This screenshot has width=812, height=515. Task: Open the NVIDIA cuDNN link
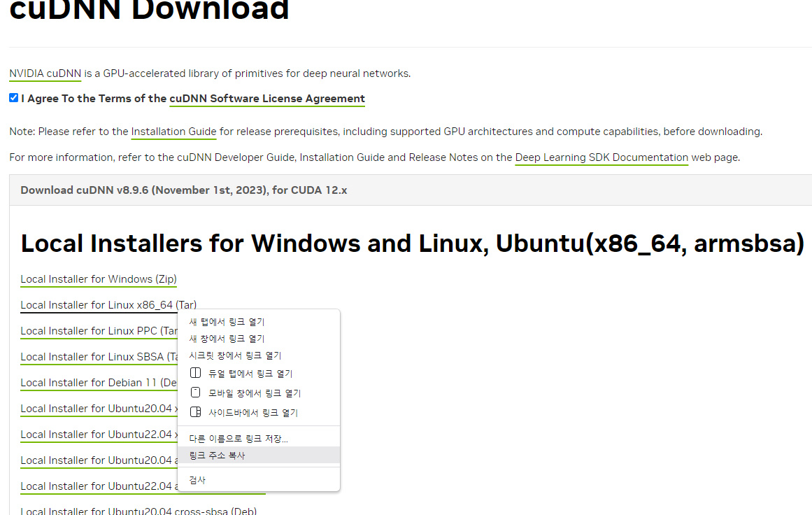point(45,73)
